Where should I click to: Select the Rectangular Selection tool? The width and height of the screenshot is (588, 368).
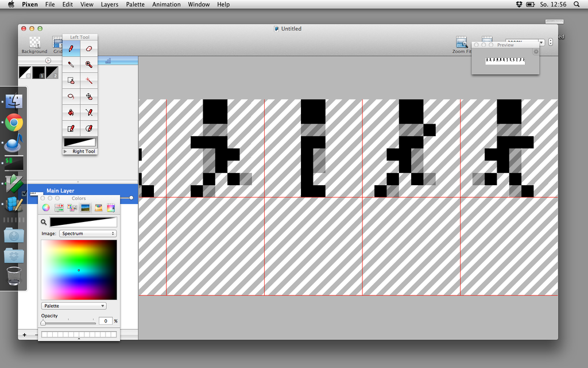(x=71, y=80)
